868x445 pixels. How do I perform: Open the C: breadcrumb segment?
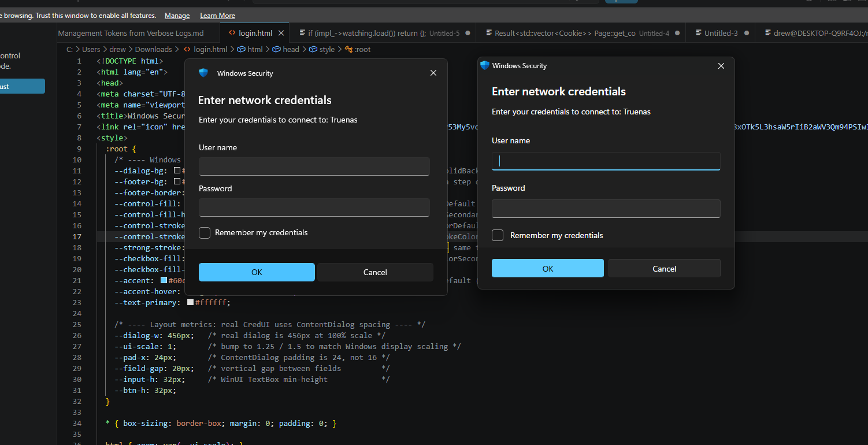coord(69,49)
